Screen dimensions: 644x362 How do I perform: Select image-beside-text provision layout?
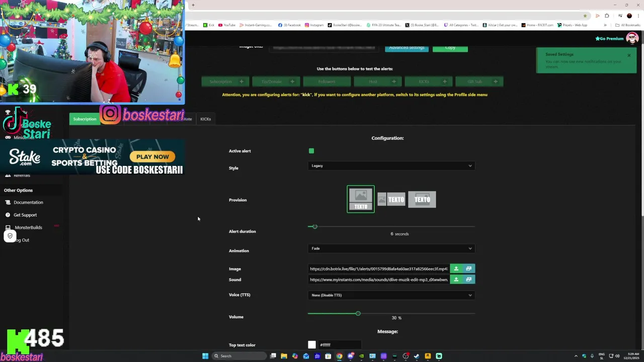391,200
